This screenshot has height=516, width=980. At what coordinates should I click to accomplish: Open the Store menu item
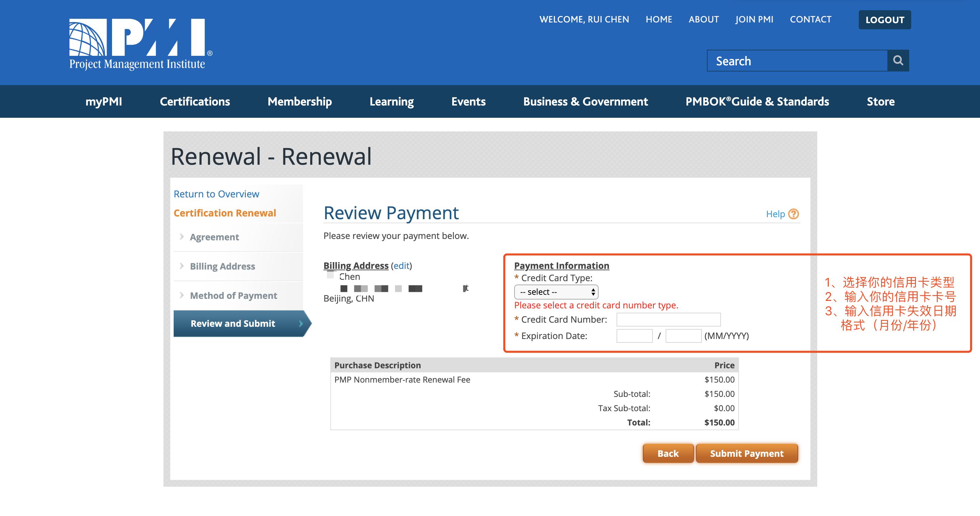[x=880, y=101]
